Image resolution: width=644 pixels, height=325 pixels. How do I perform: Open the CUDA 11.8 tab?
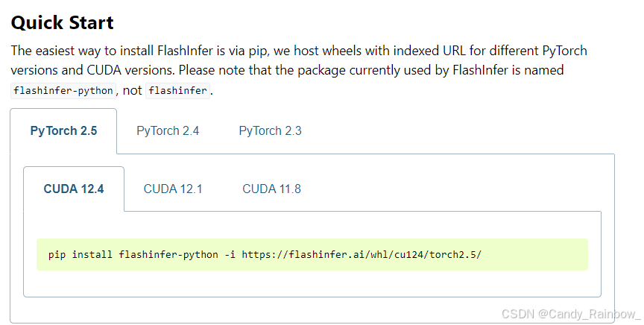click(271, 189)
